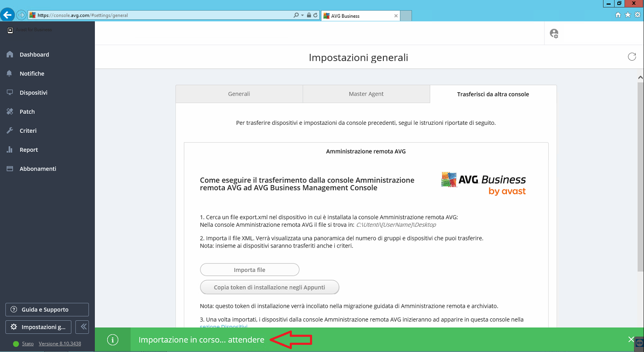644x352 pixels.
Task: Select the Dispositivi monitor icon
Action: 10,92
